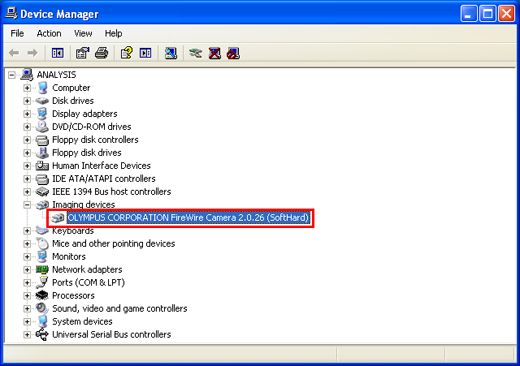Screen dimensions: 520x366
Task: Click Scan for hardware changes icon
Action: pyautogui.click(x=171, y=53)
